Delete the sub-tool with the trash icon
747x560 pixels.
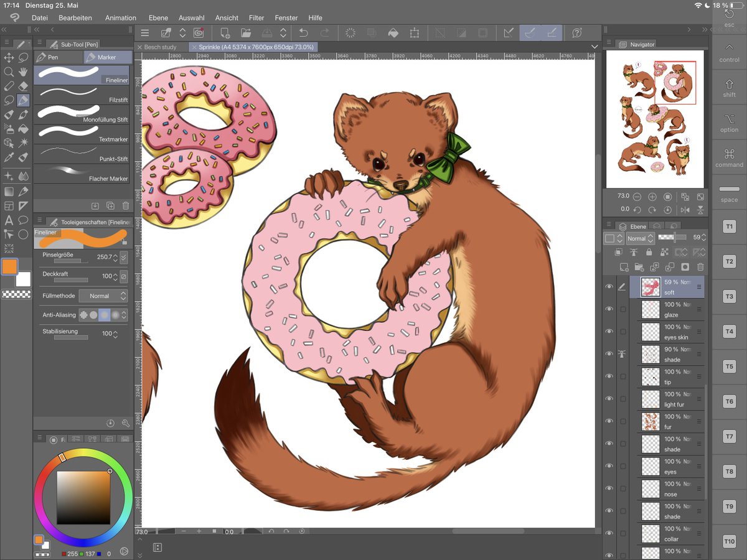tap(126, 205)
